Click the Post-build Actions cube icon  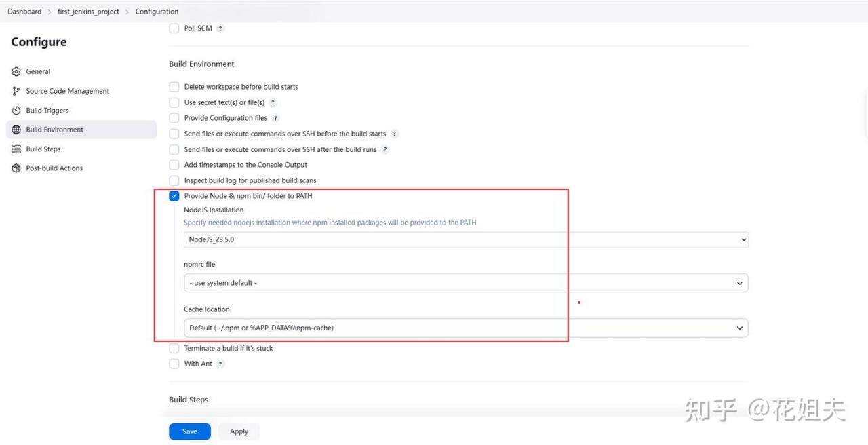pos(16,168)
